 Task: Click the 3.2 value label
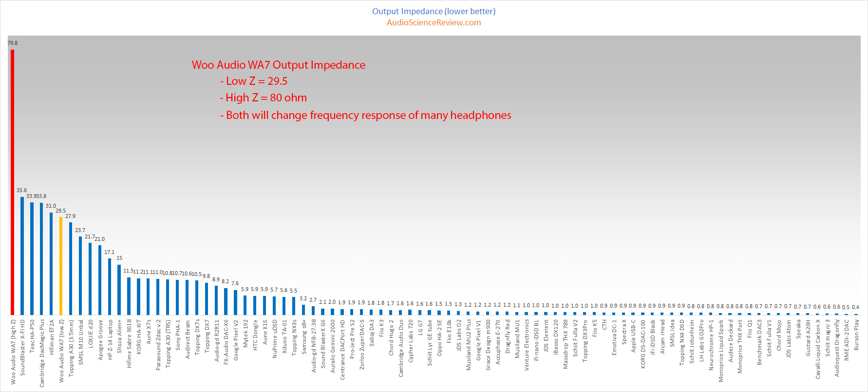coord(303,298)
